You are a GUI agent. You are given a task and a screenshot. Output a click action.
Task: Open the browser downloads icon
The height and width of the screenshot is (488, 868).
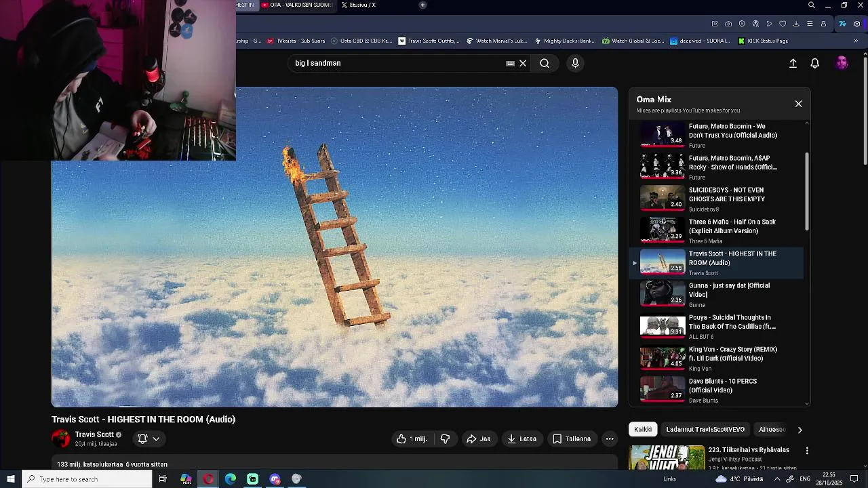coord(796,24)
